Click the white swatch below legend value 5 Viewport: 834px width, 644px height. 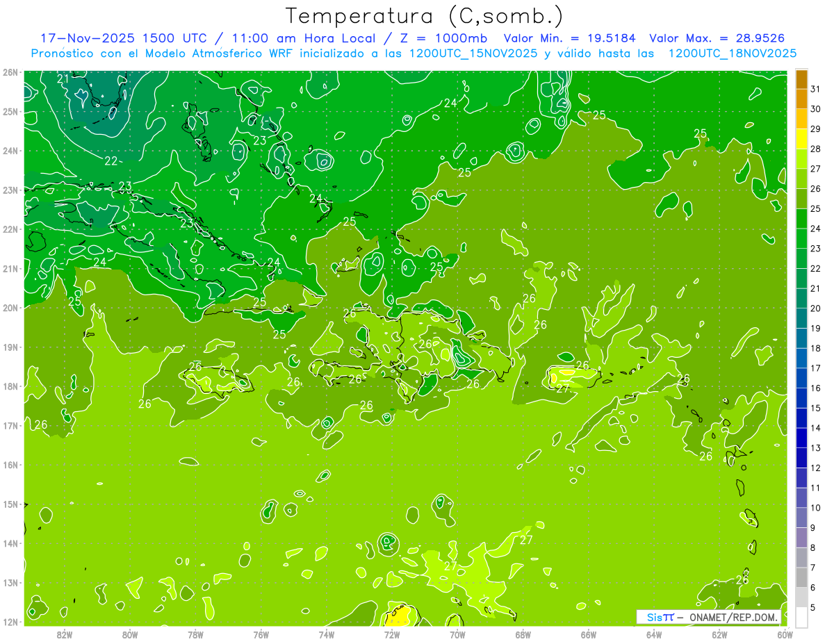(x=801, y=617)
